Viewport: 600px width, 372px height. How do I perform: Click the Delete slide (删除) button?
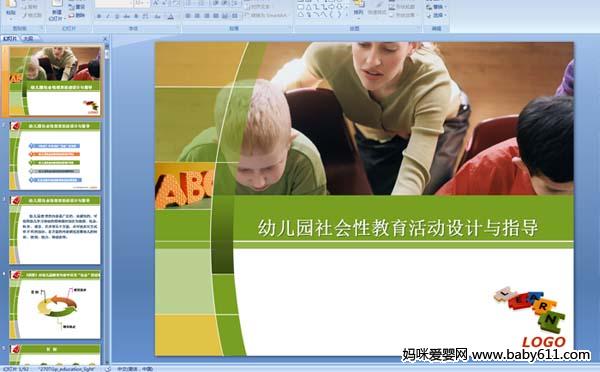click(x=77, y=15)
